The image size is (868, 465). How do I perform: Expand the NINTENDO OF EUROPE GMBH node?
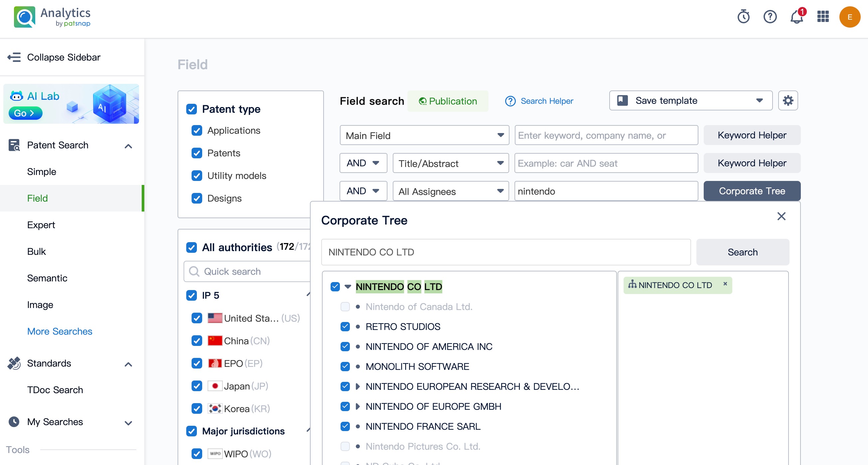click(x=358, y=406)
